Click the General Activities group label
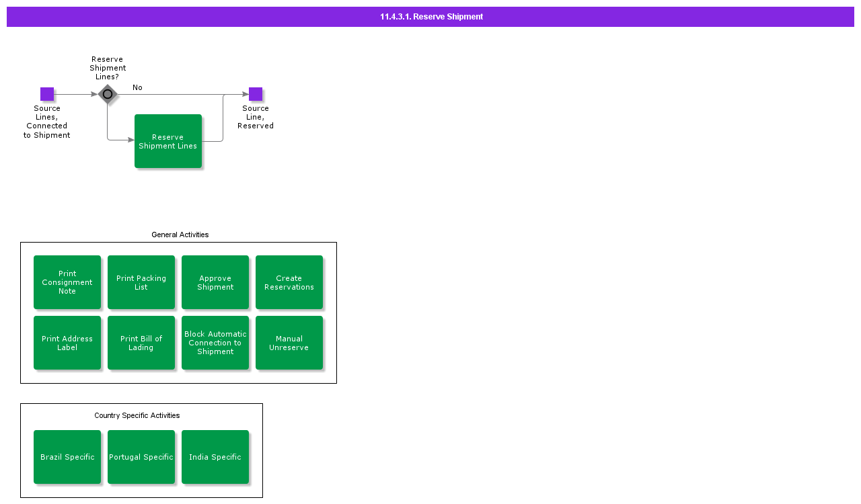The image size is (861, 504). [180, 235]
